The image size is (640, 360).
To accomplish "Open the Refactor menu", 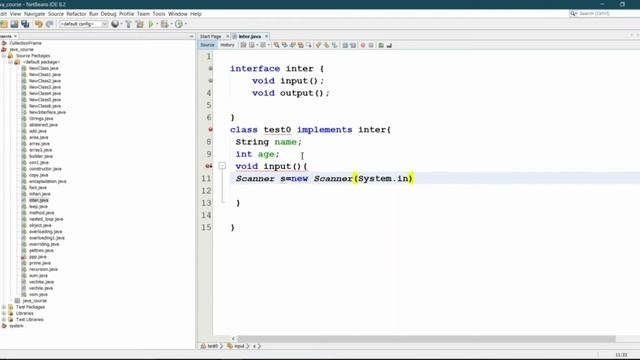I will [x=76, y=13].
